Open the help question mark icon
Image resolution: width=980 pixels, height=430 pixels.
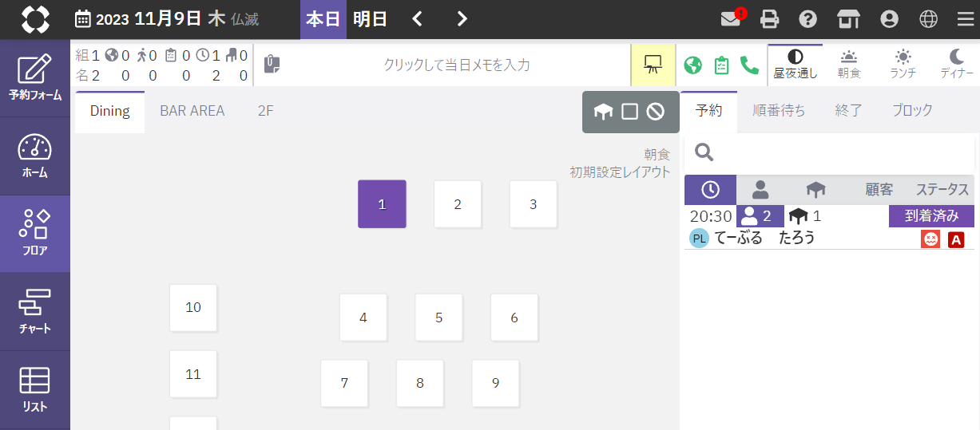[808, 19]
